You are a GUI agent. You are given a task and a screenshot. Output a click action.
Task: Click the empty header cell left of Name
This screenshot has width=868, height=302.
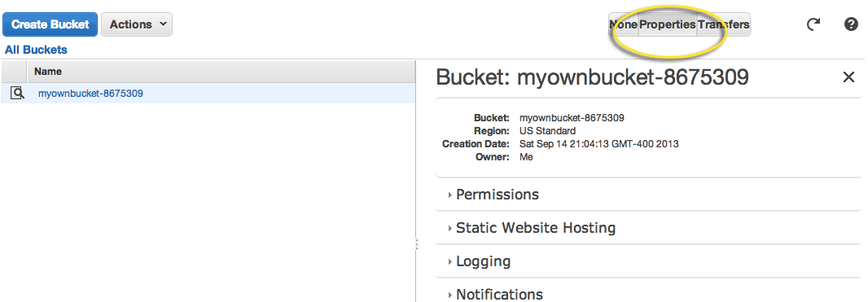(14, 72)
